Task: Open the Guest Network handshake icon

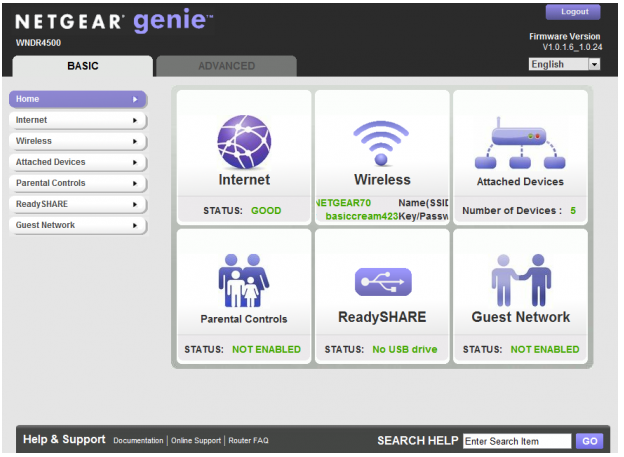Action: point(521,280)
